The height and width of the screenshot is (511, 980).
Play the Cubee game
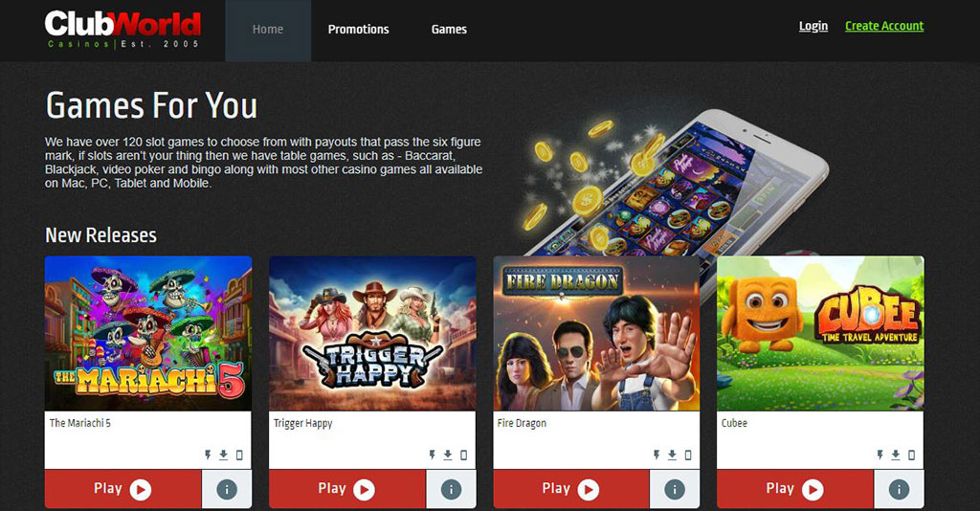coord(795,489)
